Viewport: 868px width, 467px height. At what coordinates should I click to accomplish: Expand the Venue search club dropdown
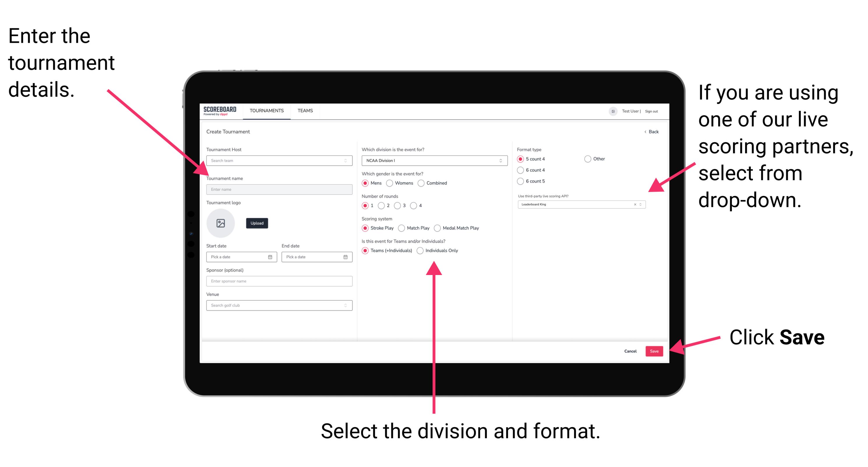346,305
